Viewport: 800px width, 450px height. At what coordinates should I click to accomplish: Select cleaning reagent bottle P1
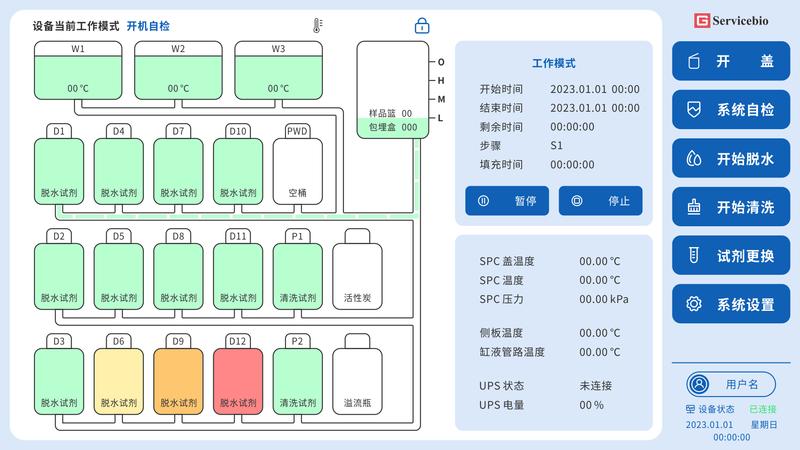297,269
